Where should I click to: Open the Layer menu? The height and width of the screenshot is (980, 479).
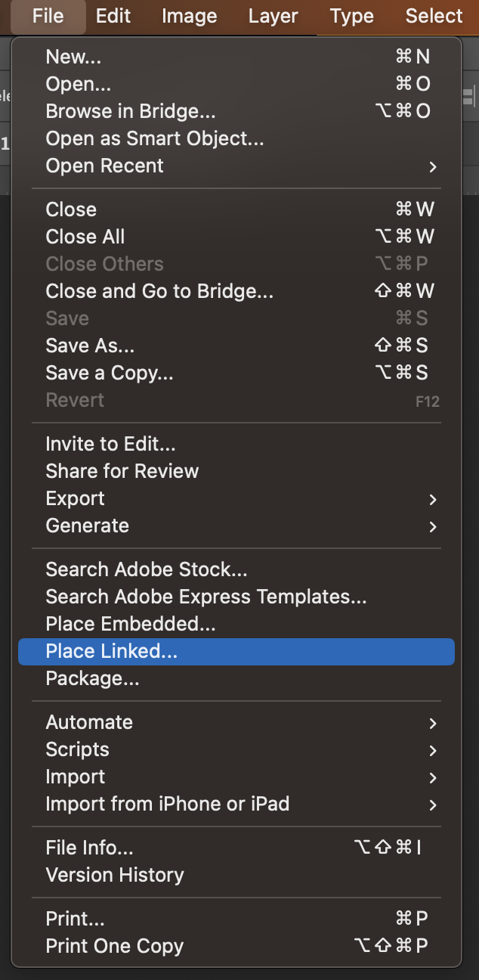[273, 16]
